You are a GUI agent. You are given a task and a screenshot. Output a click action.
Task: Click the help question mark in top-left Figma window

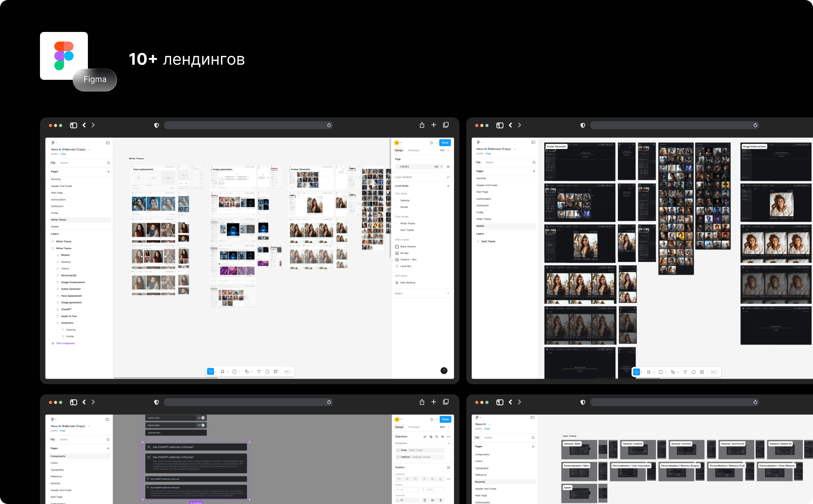click(444, 371)
